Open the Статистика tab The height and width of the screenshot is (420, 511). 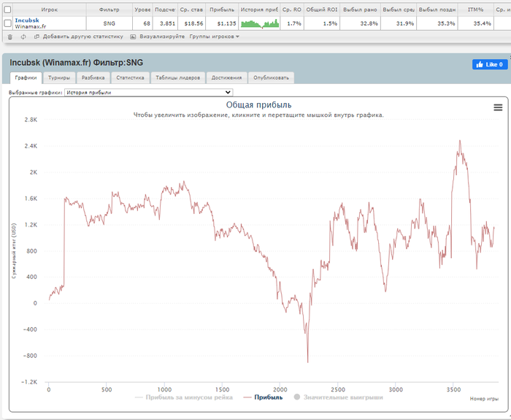pos(130,77)
